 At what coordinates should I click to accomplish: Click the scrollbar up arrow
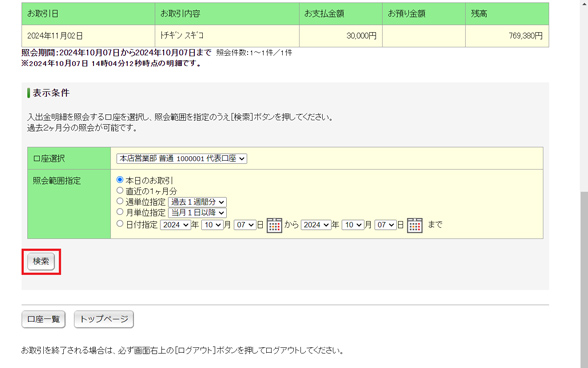click(x=584, y=3)
